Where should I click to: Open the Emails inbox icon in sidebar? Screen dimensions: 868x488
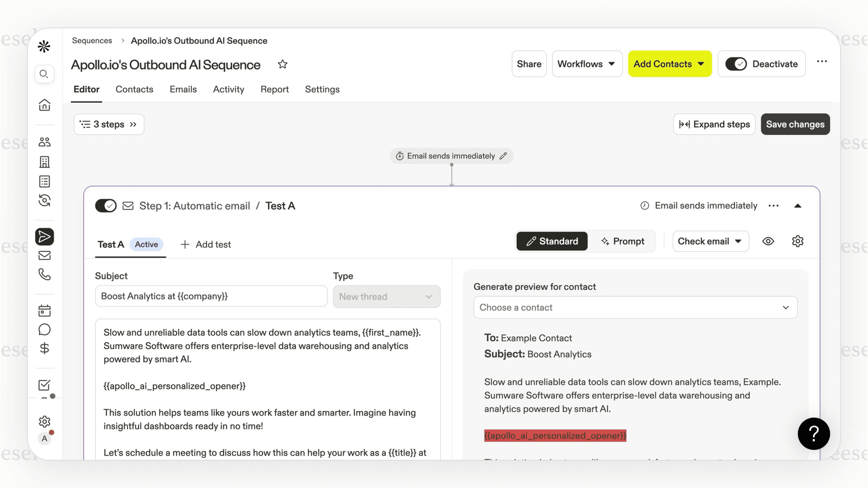pos(44,255)
